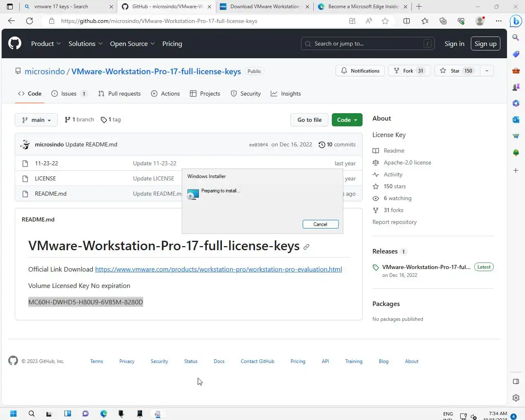Click the Notifications button
525x420 pixels.
(360, 71)
